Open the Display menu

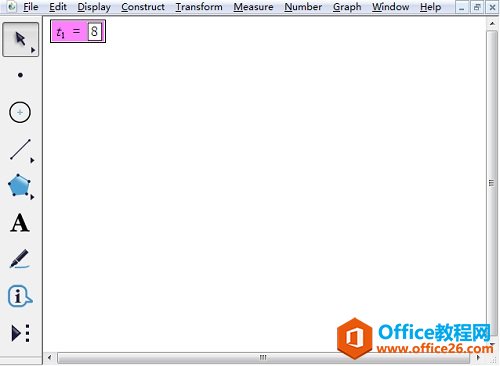(x=94, y=7)
